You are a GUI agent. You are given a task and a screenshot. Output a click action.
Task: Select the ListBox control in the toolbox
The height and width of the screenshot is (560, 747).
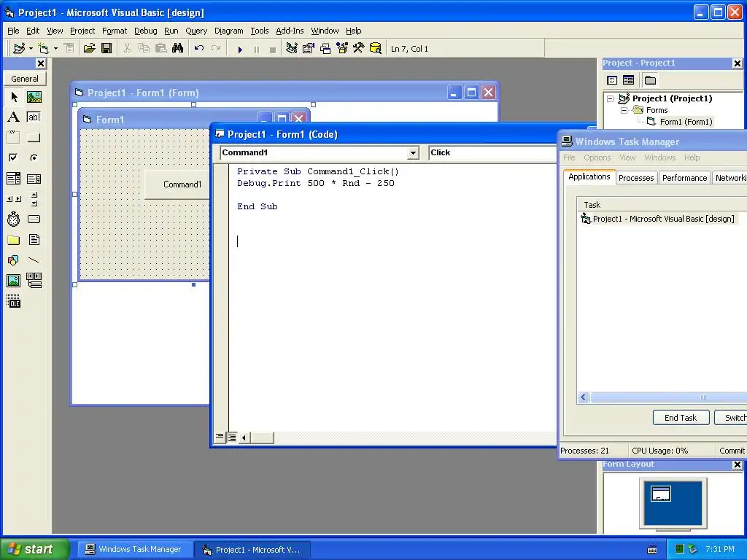(x=34, y=179)
